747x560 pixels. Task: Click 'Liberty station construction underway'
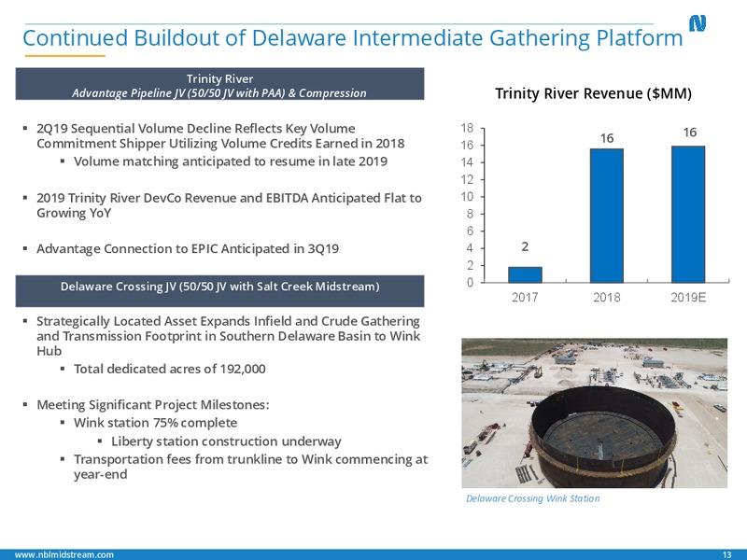[226, 441]
